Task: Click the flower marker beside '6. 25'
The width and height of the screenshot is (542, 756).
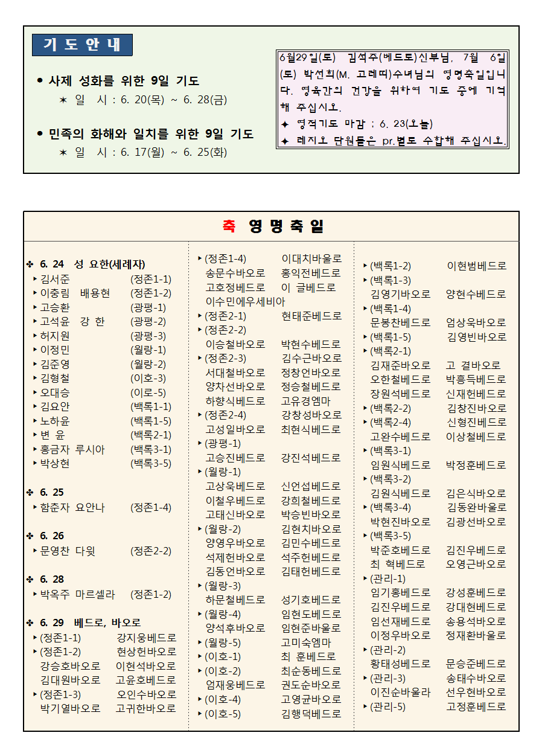Action: point(30,492)
